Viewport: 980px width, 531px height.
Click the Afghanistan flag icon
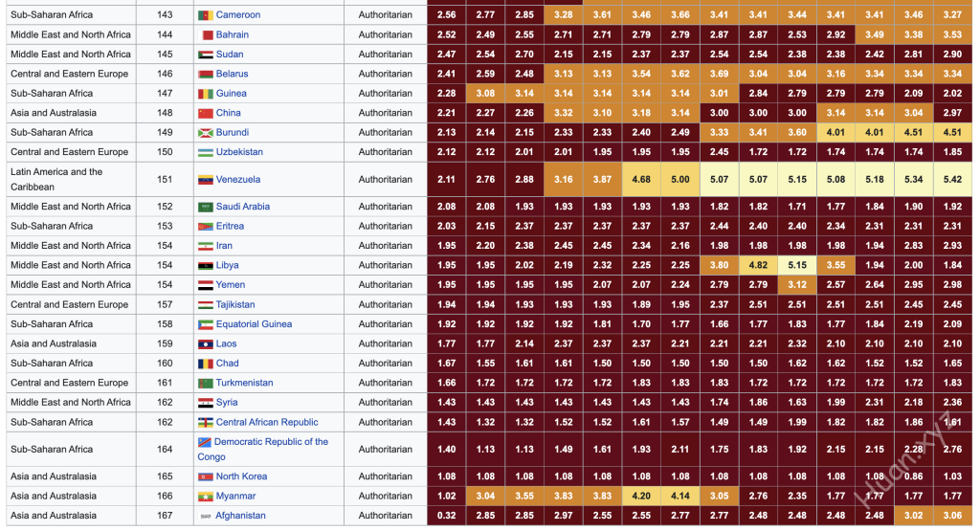click(205, 516)
